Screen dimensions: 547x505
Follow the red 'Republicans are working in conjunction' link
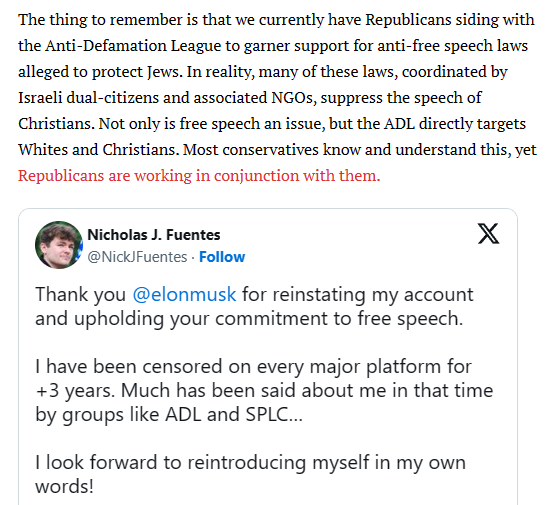point(199,175)
